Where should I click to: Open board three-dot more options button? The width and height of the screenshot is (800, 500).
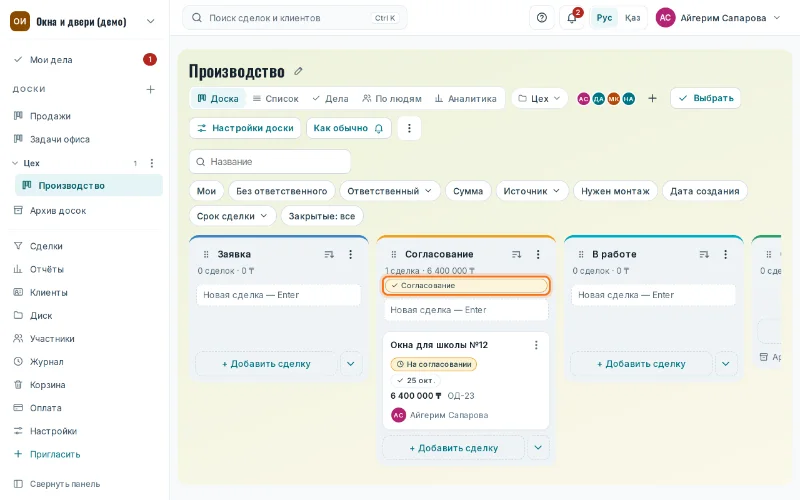(409, 128)
